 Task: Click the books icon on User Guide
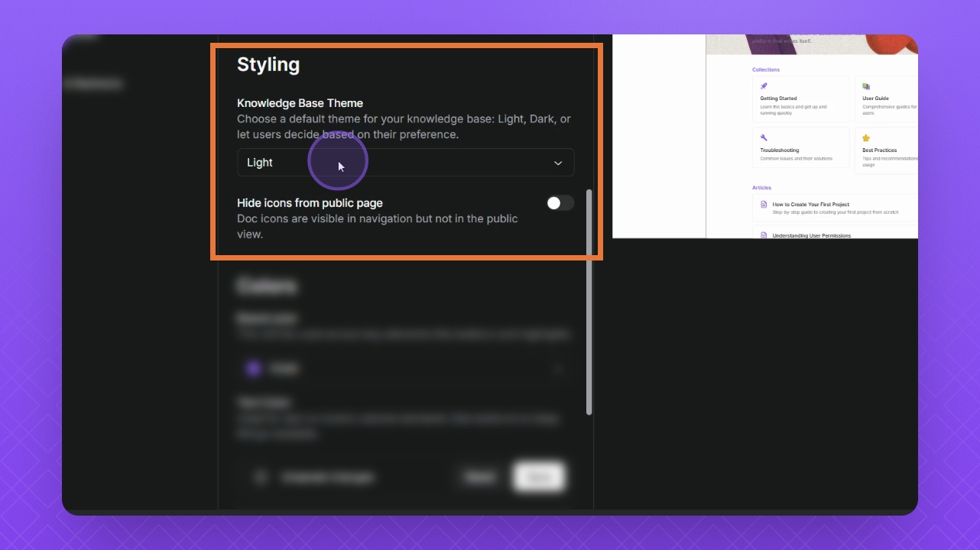866,86
